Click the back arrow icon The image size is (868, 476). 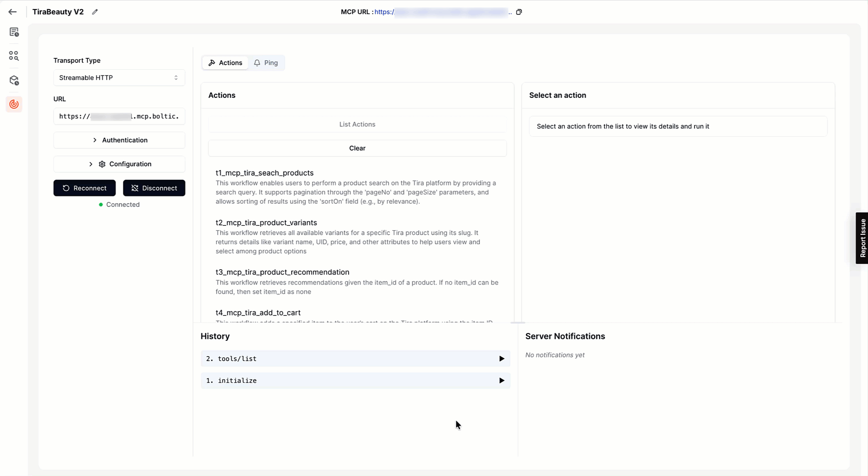tap(13, 12)
